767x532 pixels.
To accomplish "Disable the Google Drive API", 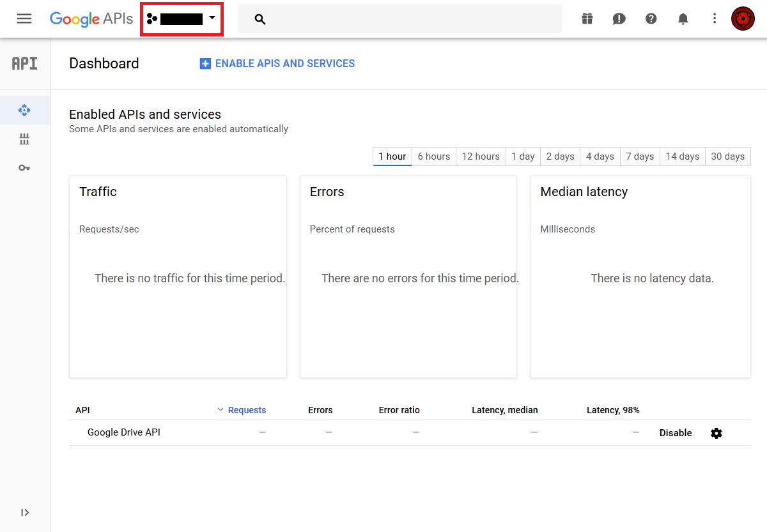I will pyautogui.click(x=675, y=433).
